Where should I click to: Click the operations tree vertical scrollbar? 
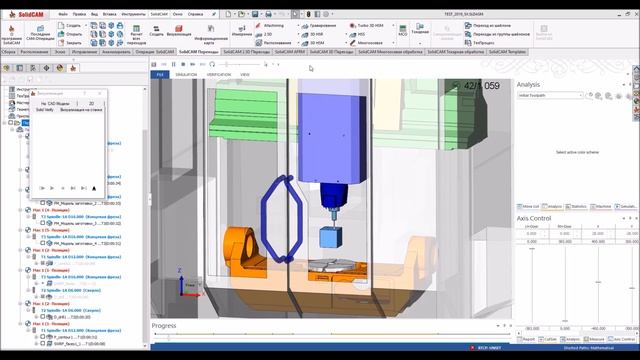click(145, 237)
